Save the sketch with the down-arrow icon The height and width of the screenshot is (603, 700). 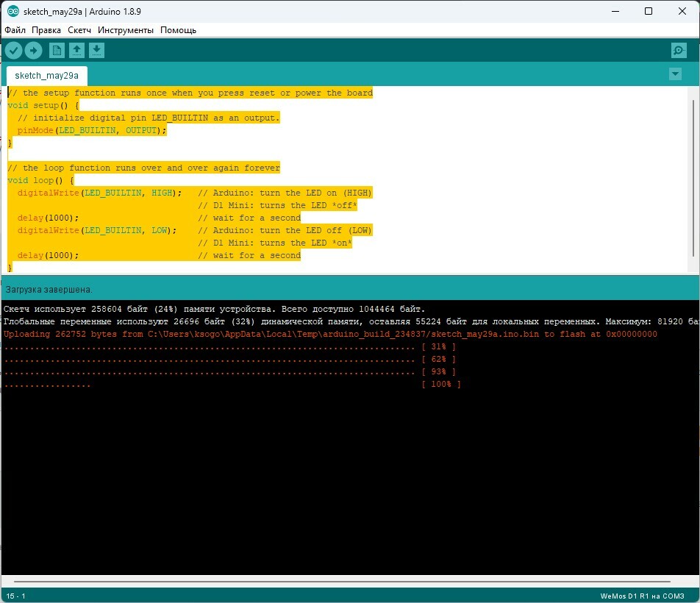96,51
